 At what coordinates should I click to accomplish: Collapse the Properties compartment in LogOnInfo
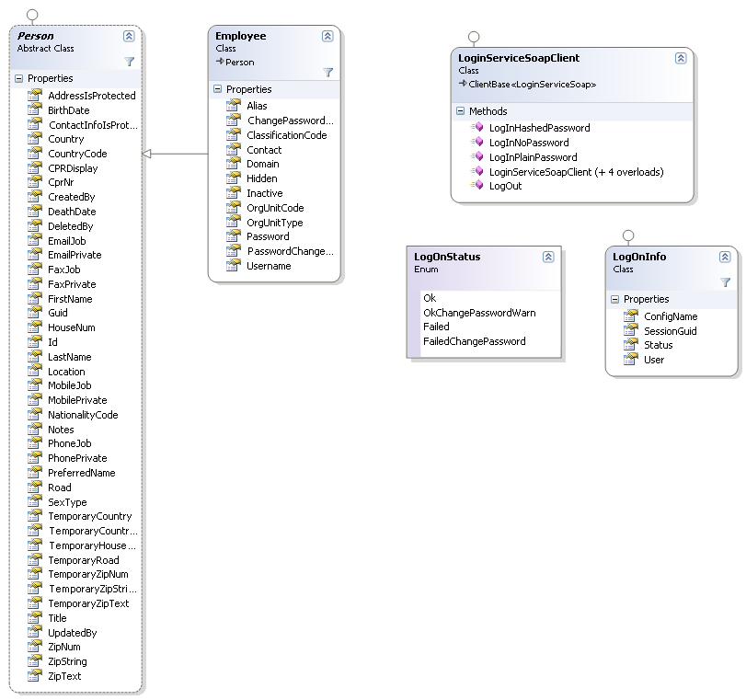tap(615, 299)
